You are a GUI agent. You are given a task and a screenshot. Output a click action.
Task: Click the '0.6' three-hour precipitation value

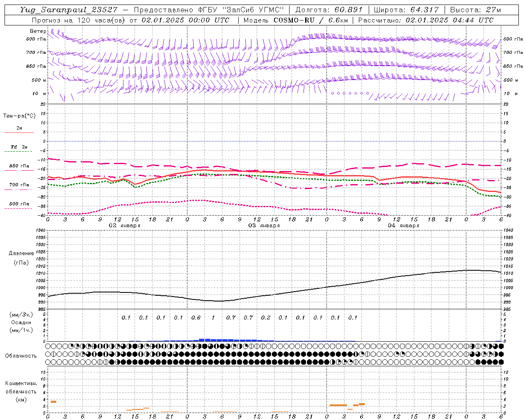tap(196, 317)
